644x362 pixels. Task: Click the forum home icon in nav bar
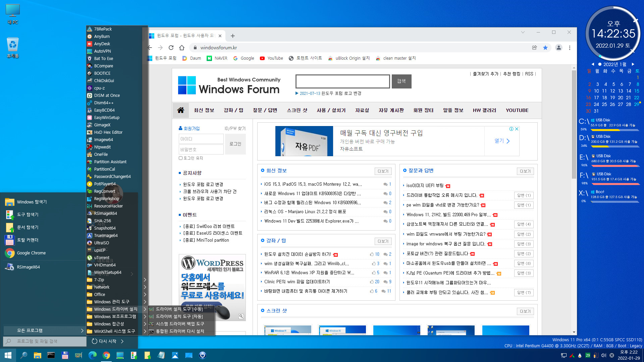point(180,110)
